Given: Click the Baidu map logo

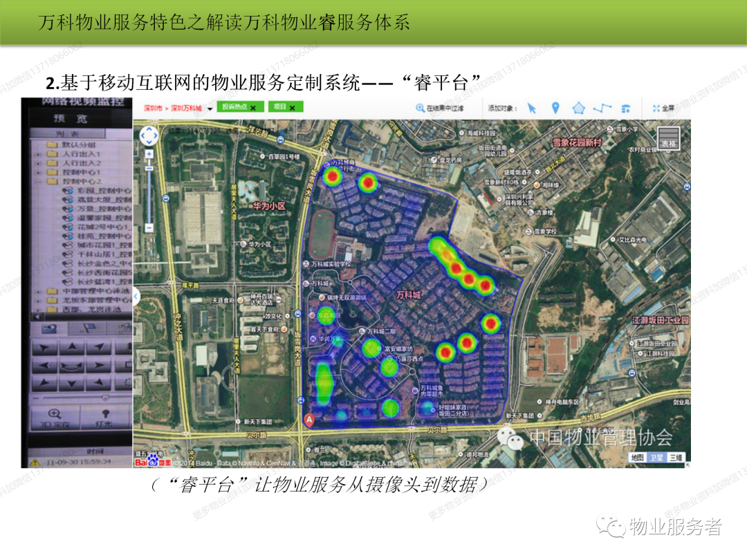Looking at the screenshot, I should pyautogui.click(x=152, y=460).
